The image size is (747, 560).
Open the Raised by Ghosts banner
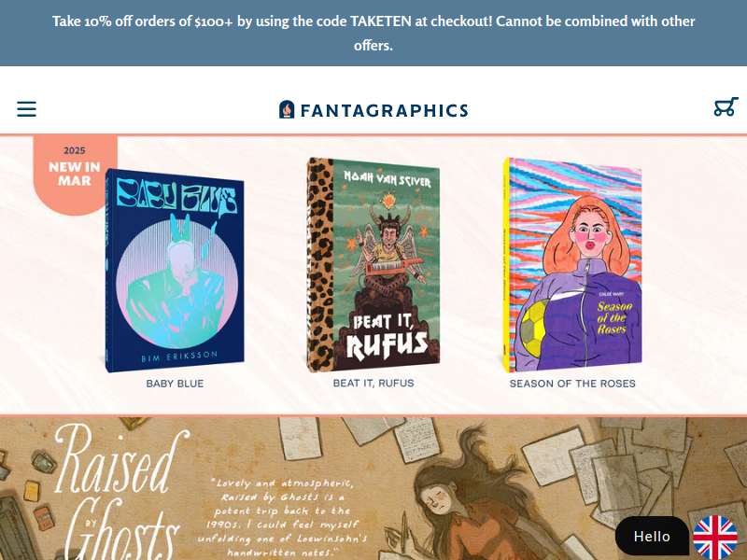(x=373, y=488)
